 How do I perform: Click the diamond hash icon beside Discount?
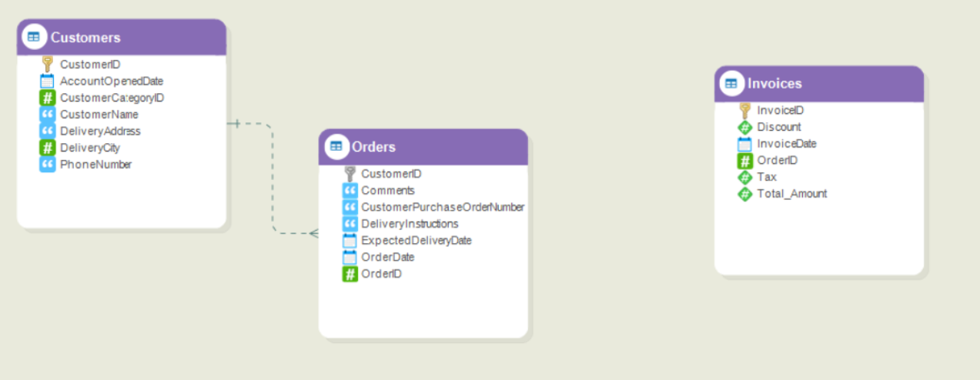[744, 127]
